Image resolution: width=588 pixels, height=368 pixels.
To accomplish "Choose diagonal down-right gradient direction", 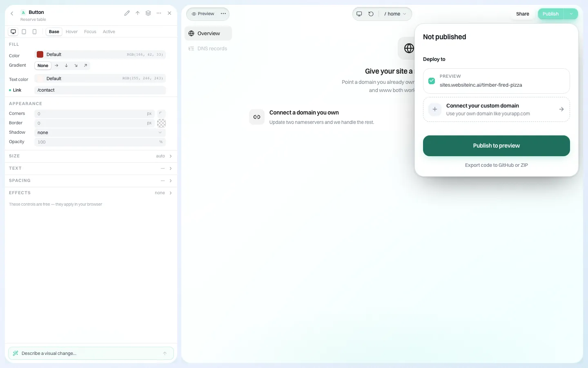I will (76, 65).
